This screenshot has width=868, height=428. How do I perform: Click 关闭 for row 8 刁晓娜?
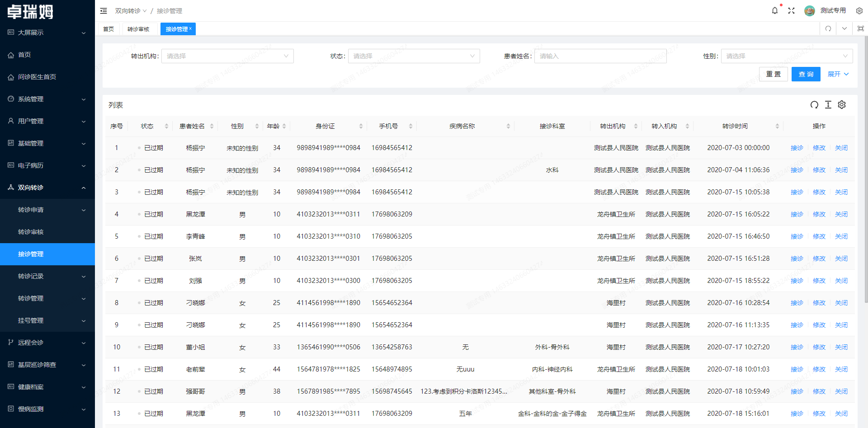pyautogui.click(x=841, y=303)
